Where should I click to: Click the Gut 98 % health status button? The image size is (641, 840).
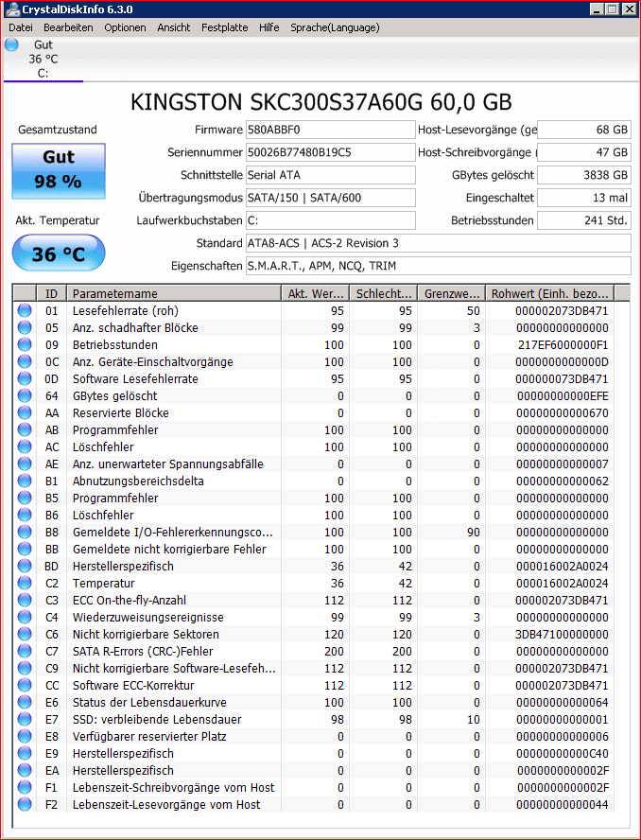(59, 170)
